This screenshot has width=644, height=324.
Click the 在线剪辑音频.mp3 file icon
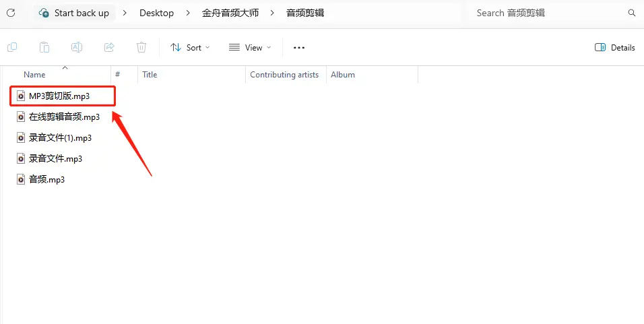point(21,117)
